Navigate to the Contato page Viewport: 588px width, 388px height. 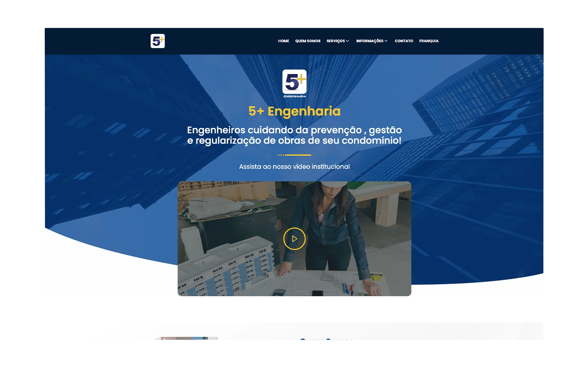(404, 41)
